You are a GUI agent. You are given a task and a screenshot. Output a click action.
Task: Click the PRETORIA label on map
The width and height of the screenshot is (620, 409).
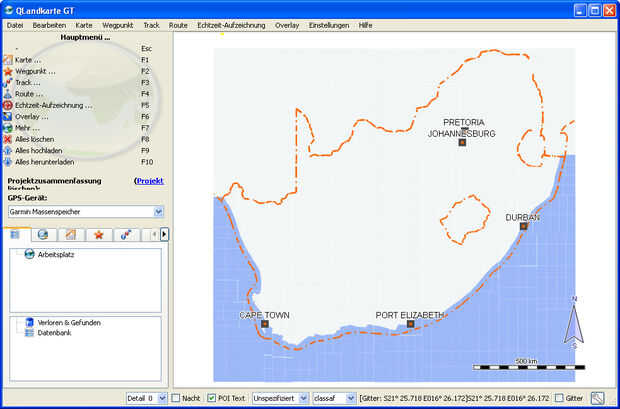[464, 122]
